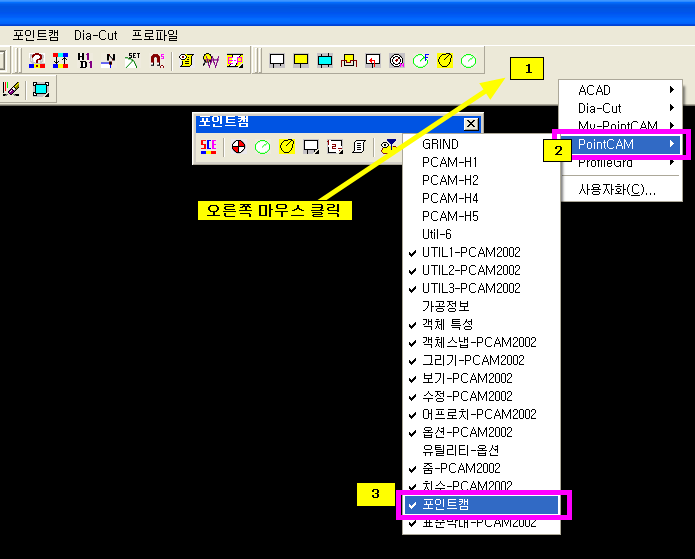Click the red-white origin target icon
This screenshot has width=695, height=559.
click(238, 146)
